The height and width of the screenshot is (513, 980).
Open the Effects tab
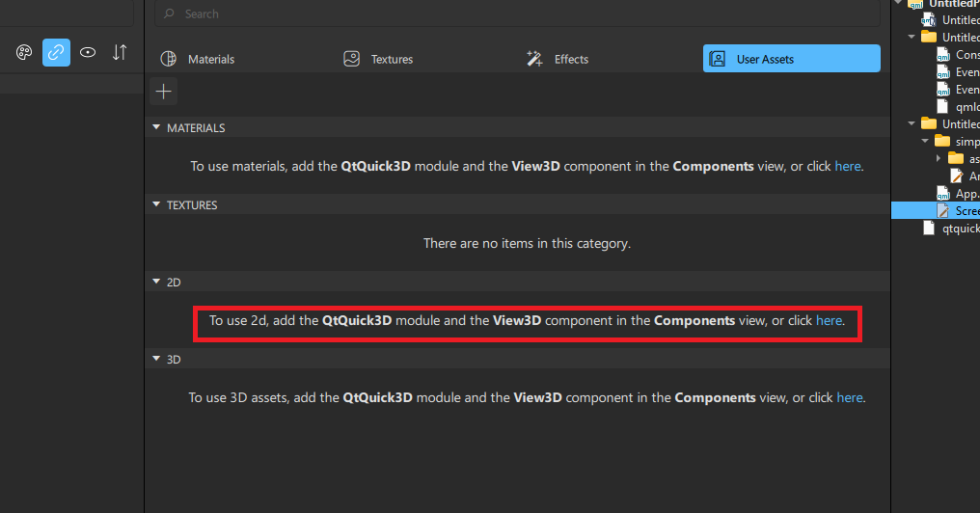pos(558,59)
